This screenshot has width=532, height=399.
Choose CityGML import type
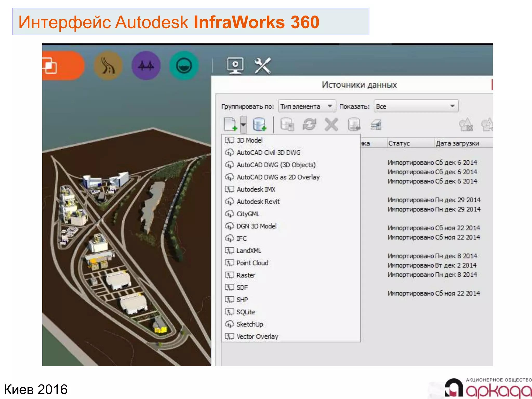(x=291, y=214)
